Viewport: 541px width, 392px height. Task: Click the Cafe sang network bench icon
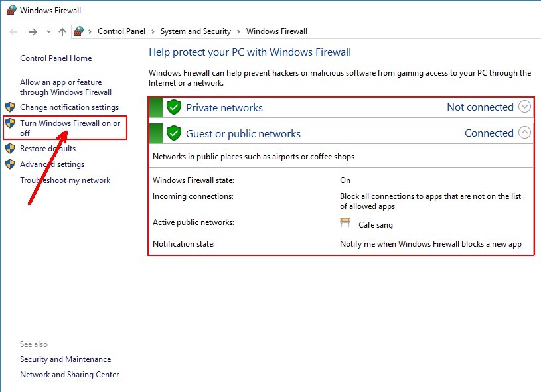tap(345, 222)
